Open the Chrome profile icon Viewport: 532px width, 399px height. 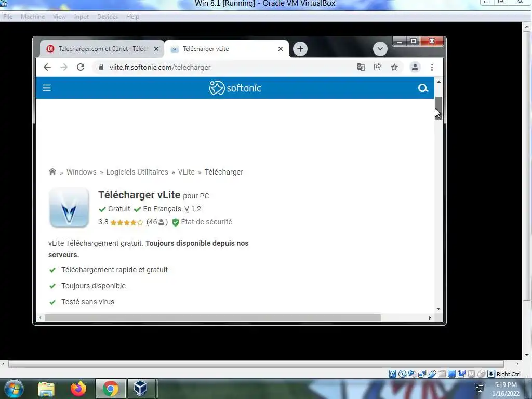pos(415,67)
